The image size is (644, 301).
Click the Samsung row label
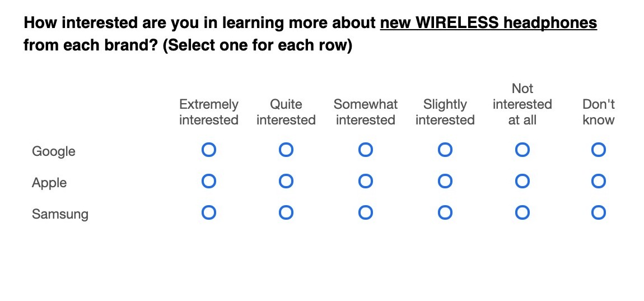click(60, 214)
